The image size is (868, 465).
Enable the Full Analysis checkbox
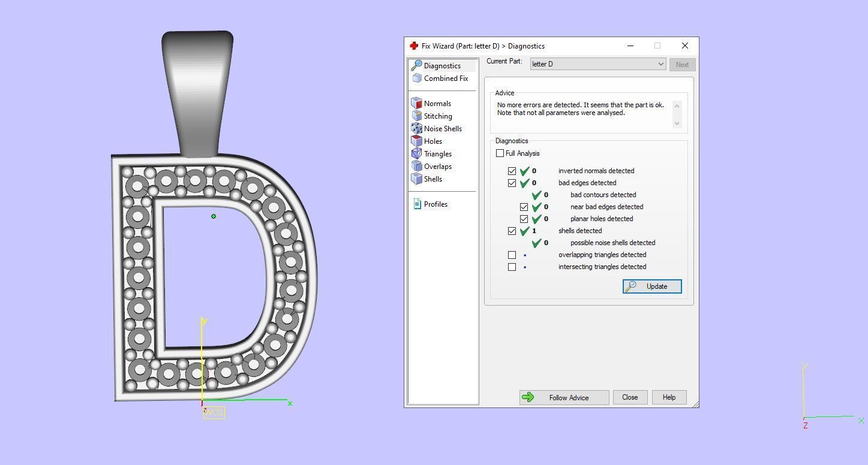(x=500, y=153)
